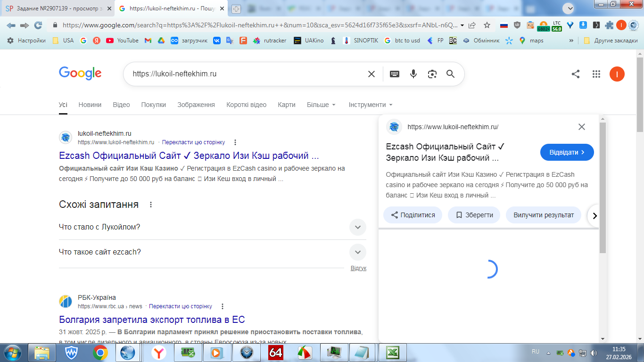Launch Google Chrome from the taskbar

[100, 353]
